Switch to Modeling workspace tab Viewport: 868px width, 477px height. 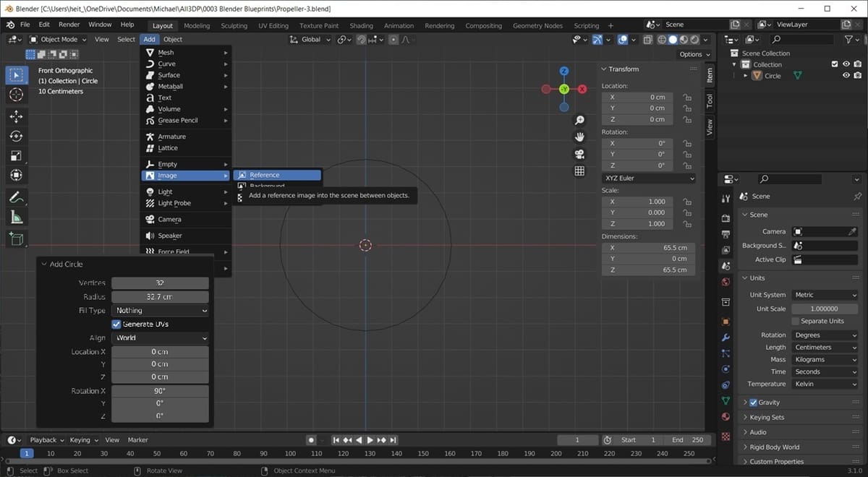[197, 25]
